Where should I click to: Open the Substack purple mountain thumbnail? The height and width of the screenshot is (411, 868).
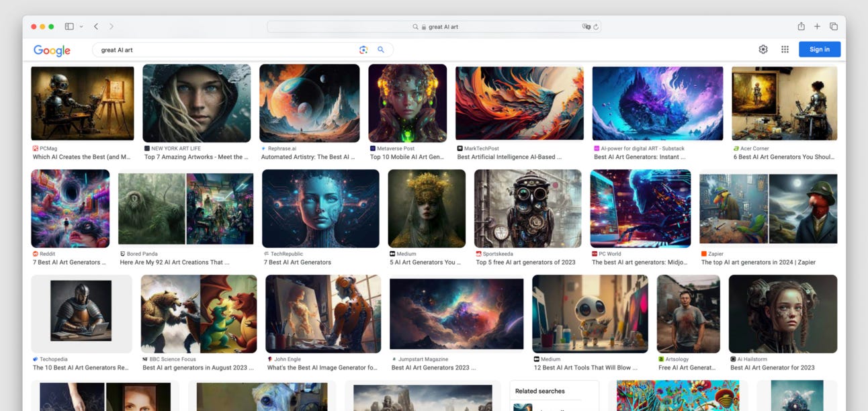(658, 103)
